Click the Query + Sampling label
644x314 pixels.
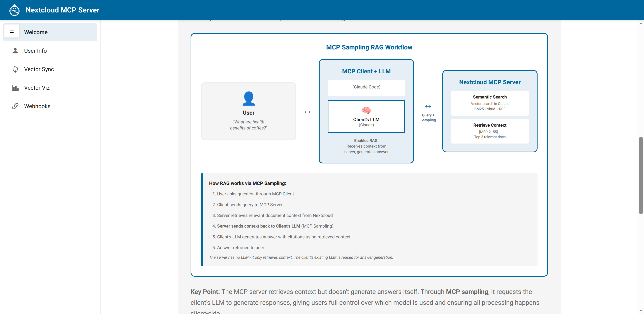click(428, 117)
